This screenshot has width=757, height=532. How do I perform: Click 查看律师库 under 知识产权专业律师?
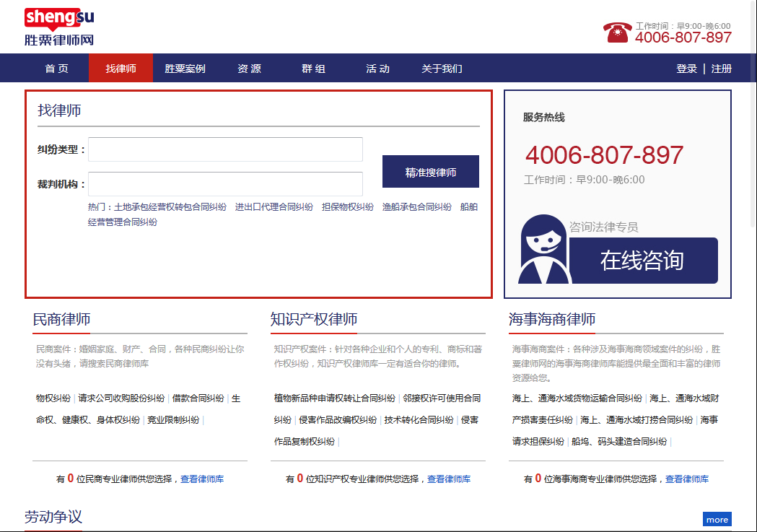[x=449, y=479]
